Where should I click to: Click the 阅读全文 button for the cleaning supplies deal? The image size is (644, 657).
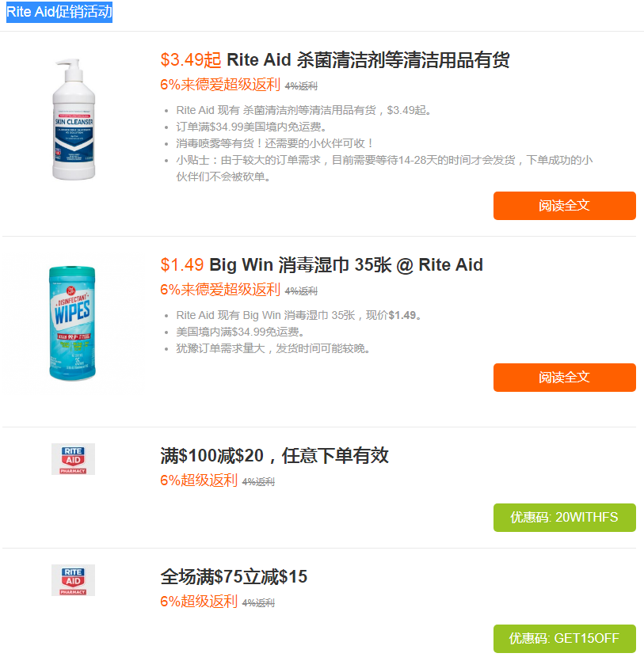[564, 205]
